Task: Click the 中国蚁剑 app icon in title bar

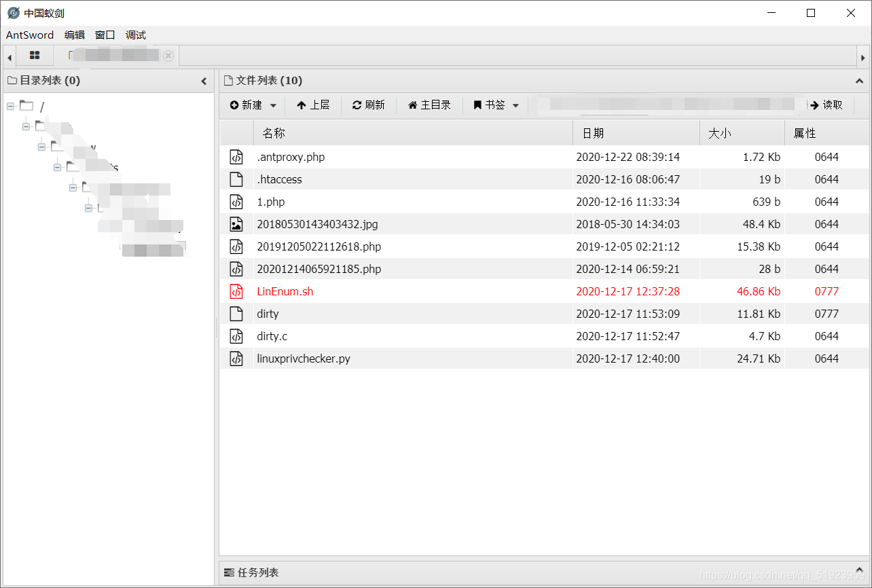Action: pyautogui.click(x=14, y=13)
